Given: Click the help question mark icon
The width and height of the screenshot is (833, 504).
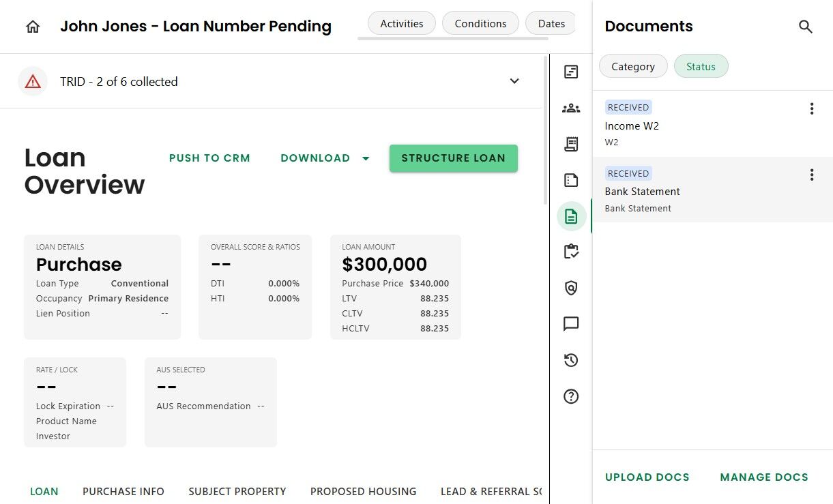Looking at the screenshot, I should click(571, 396).
